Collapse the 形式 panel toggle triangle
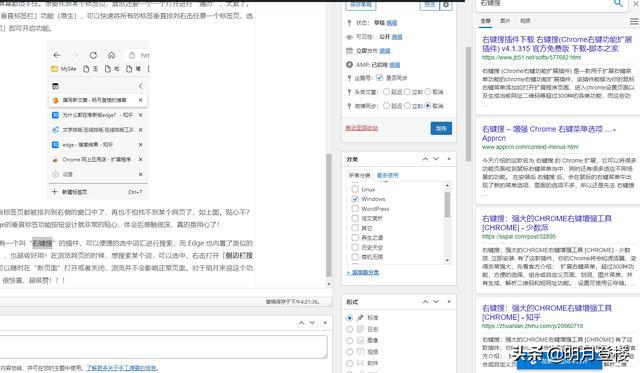This screenshot has height=373, width=640. [x=449, y=302]
